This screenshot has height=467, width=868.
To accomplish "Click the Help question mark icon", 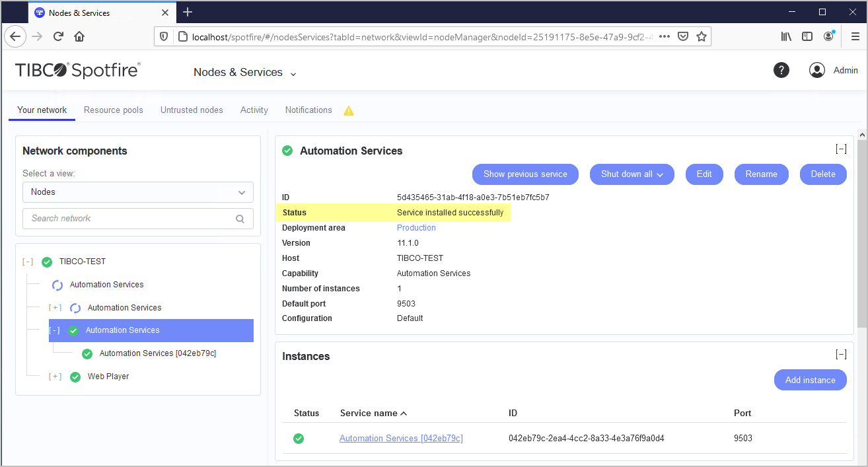I will [781, 70].
